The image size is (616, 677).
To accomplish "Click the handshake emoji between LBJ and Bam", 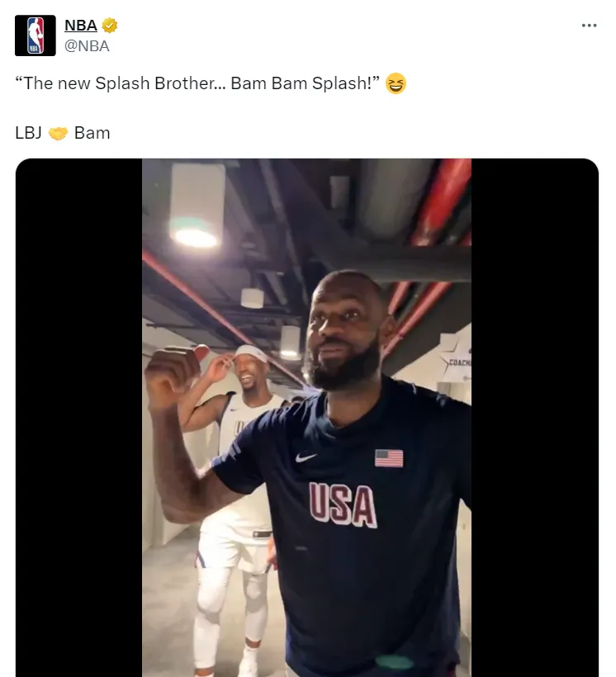I will [58, 133].
